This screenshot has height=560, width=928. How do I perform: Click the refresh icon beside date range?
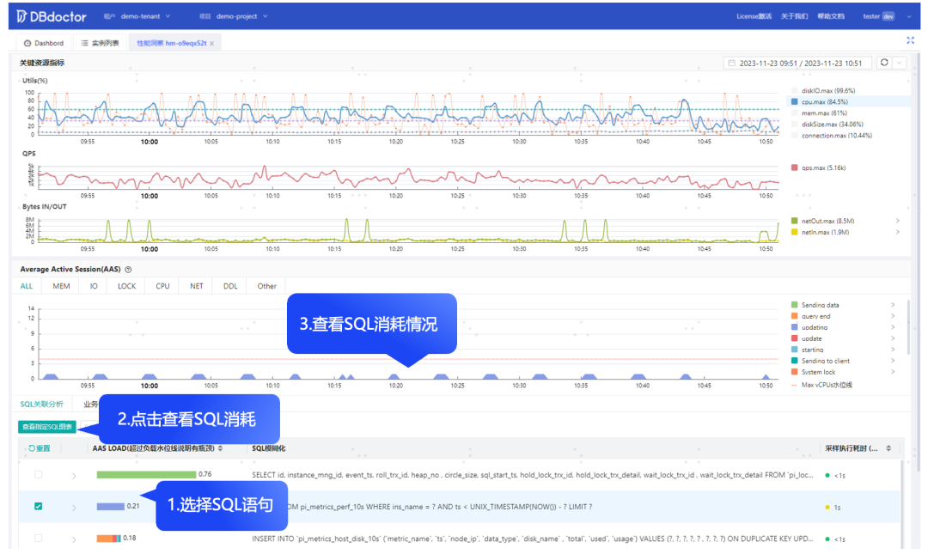click(884, 63)
